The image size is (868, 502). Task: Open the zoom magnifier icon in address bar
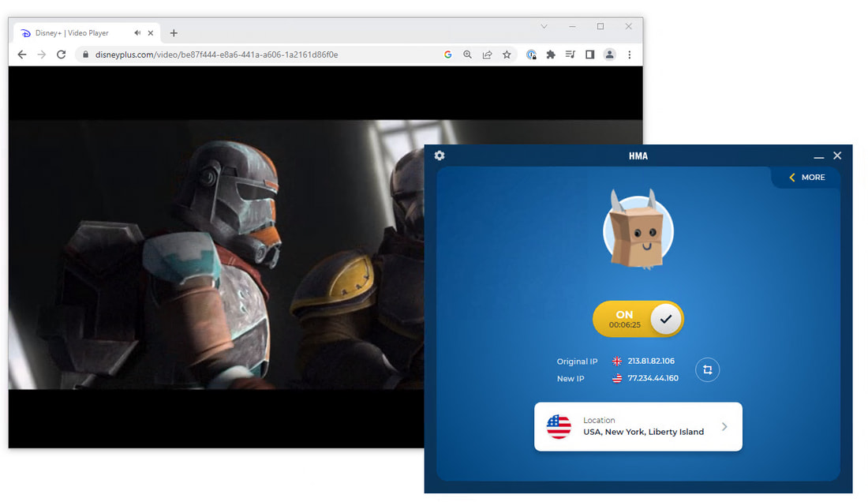pos(468,54)
